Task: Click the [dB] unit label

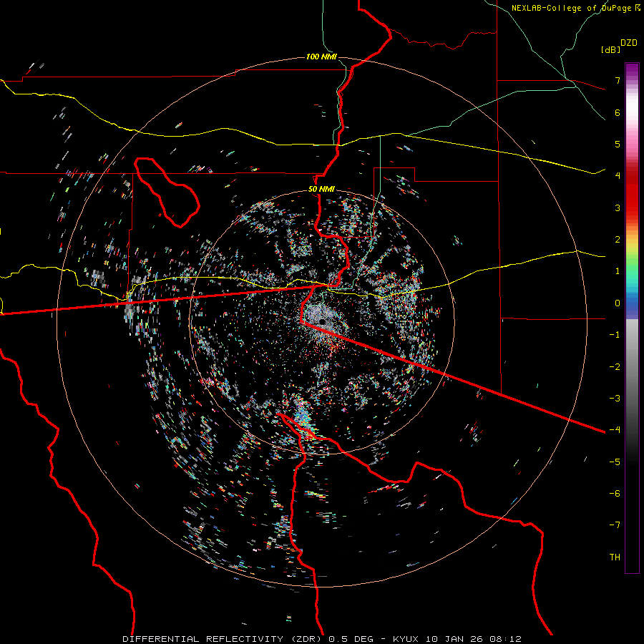Action: point(610,49)
